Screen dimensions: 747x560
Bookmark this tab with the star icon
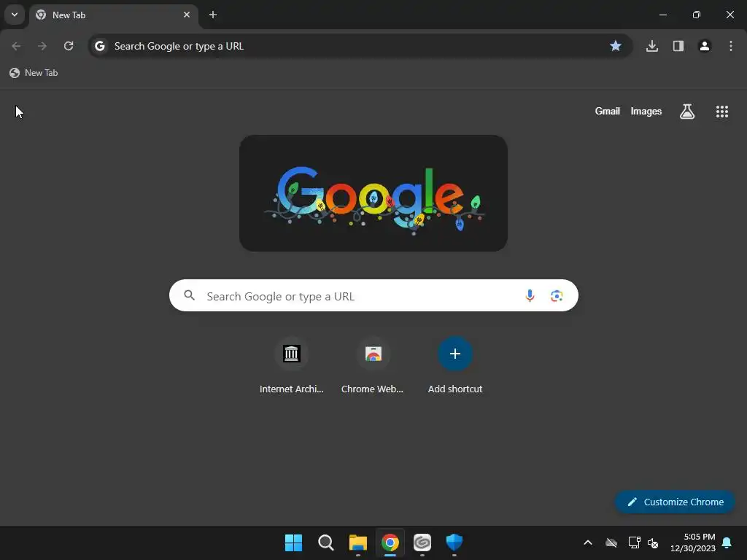click(x=616, y=46)
